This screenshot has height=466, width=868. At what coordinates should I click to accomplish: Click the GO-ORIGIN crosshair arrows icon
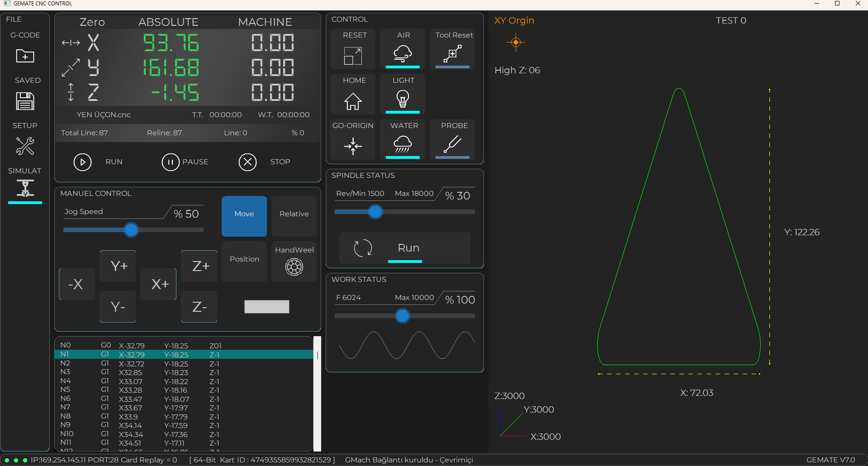(x=353, y=146)
